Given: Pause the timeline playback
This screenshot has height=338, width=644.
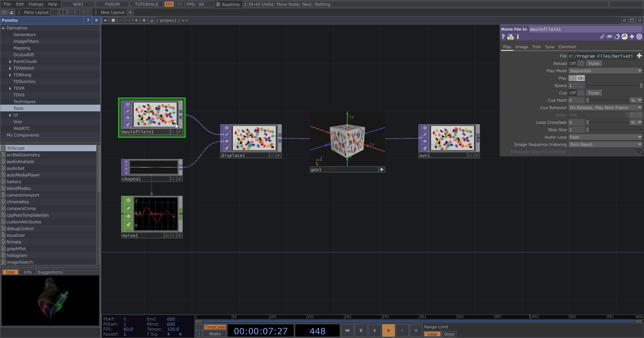Looking at the screenshot, I should click(x=361, y=331).
